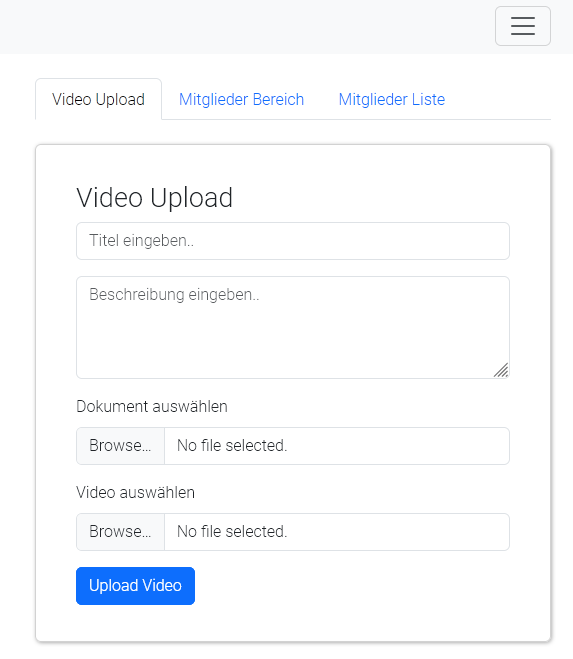Click the Dokument auswählen label
The image size is (573, 659).
tap(152, 406)
